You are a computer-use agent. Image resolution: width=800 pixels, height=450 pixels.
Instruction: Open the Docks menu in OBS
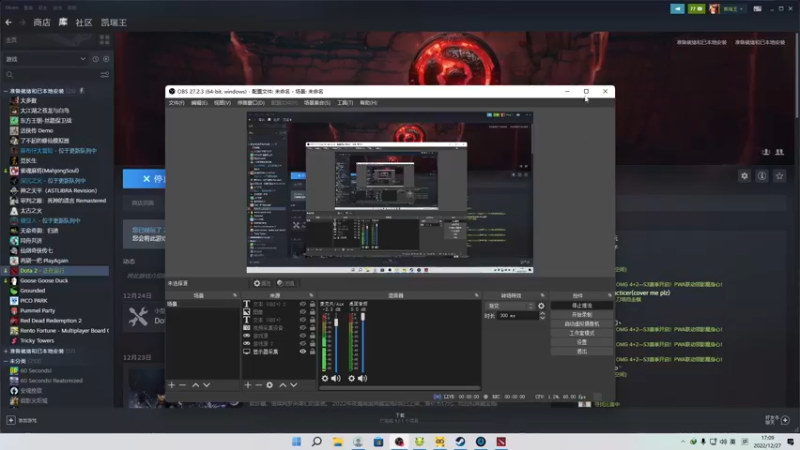[251, 103]
